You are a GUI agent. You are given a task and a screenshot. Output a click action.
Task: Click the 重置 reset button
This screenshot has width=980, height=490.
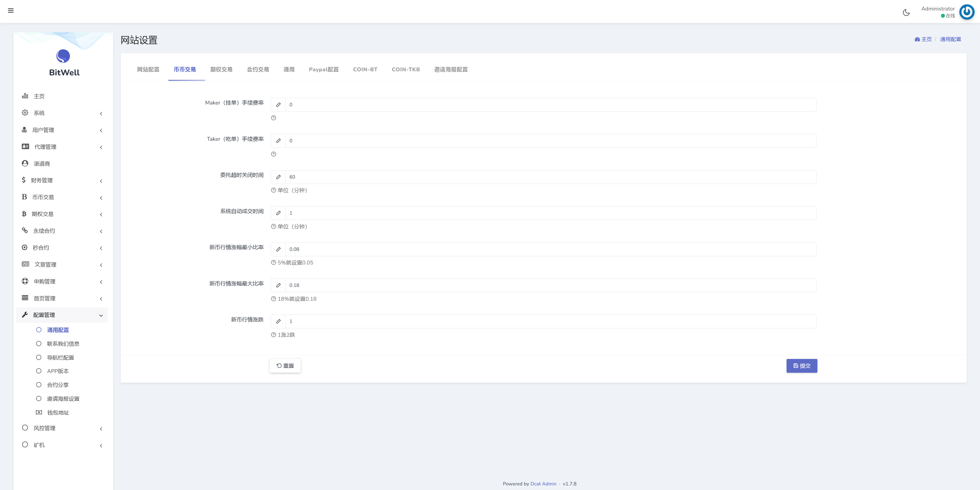(x=285, y=366)
